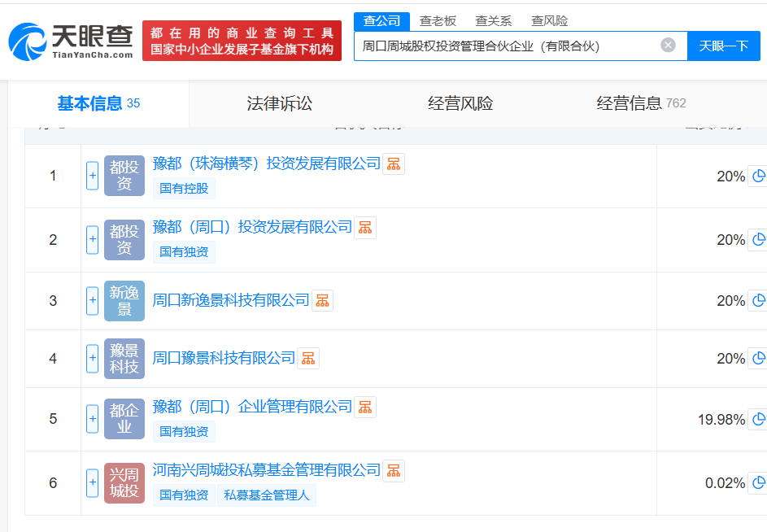
Task: Expand row of 周口新逸景科技有限公司
Action: (x=93, y=300)
